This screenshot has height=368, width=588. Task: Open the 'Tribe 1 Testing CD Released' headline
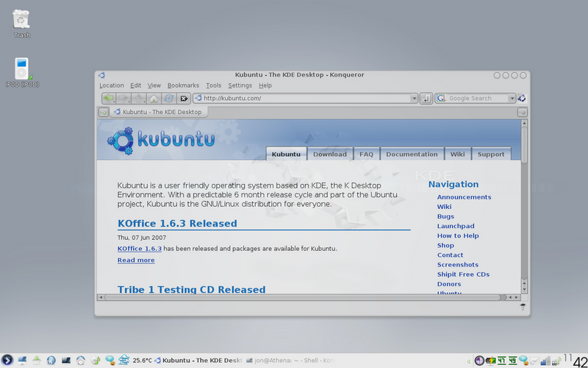coord(191,289)
